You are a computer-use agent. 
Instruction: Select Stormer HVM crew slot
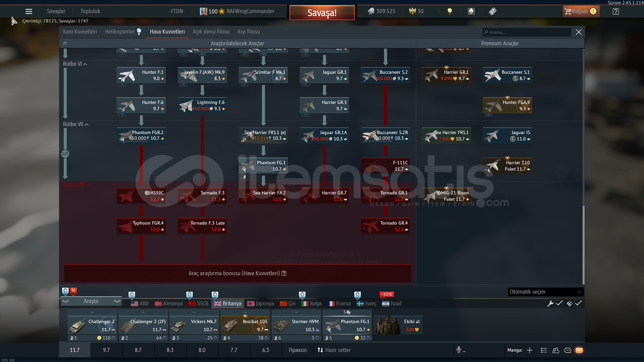click(296, 325)
